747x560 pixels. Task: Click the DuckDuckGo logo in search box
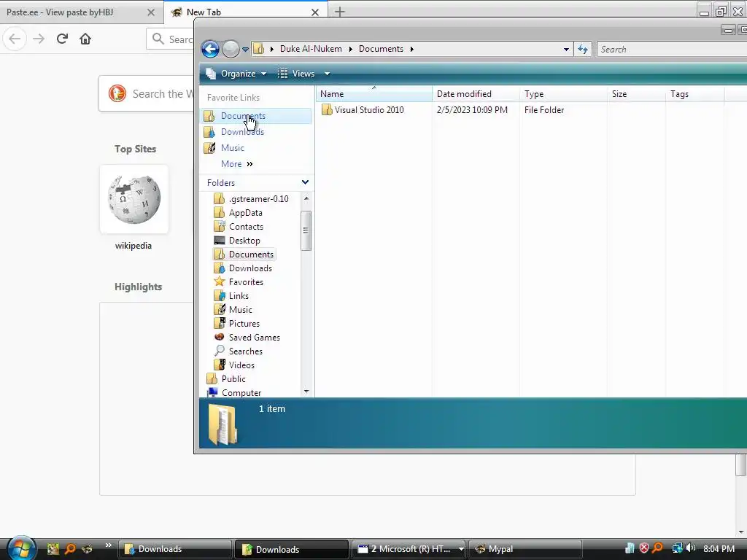(117, 93)
